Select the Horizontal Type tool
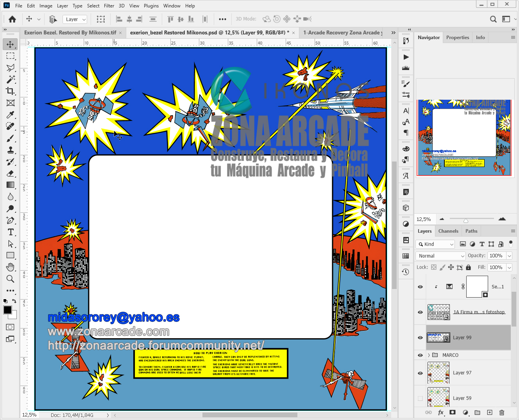This screenshot has width=519, height=420. (x=11, y=232)
